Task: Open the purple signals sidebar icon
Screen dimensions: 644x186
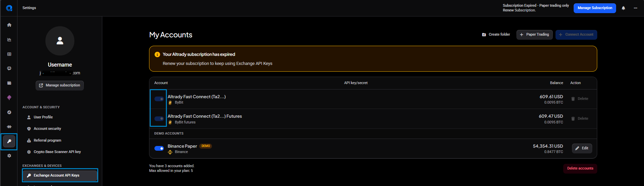Action: tap(9, 98)
